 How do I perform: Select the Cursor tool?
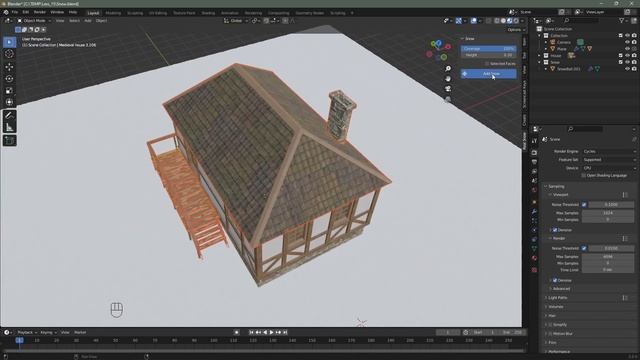(x=9, y=54)
